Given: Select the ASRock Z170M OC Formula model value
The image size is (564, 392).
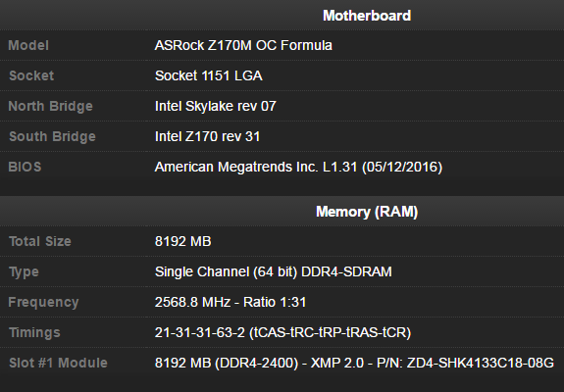Looking at the screenshot, I should coord(243,45).
